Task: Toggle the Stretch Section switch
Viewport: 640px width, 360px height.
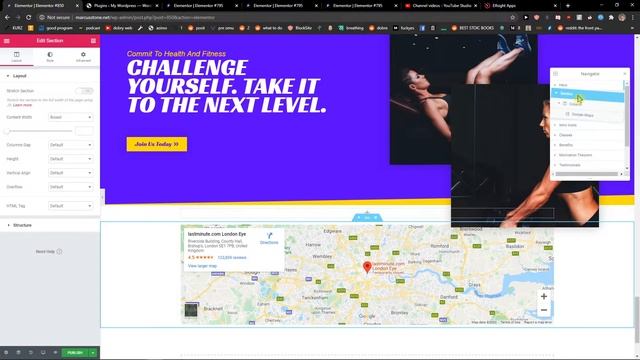Action: point(84,91)
